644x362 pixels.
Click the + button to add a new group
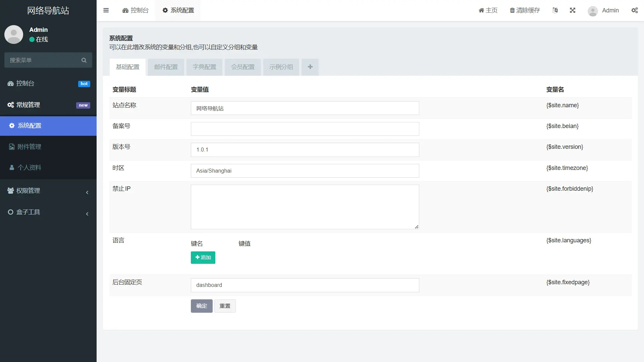coord(310,67)
